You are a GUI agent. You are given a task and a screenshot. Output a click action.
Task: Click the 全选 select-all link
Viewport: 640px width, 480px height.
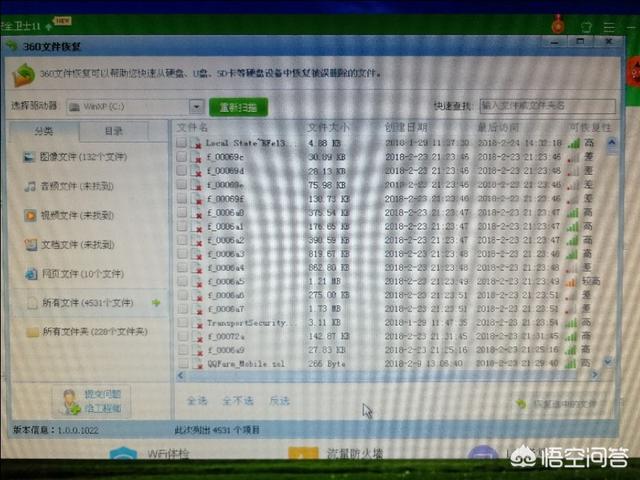point(197,401)
